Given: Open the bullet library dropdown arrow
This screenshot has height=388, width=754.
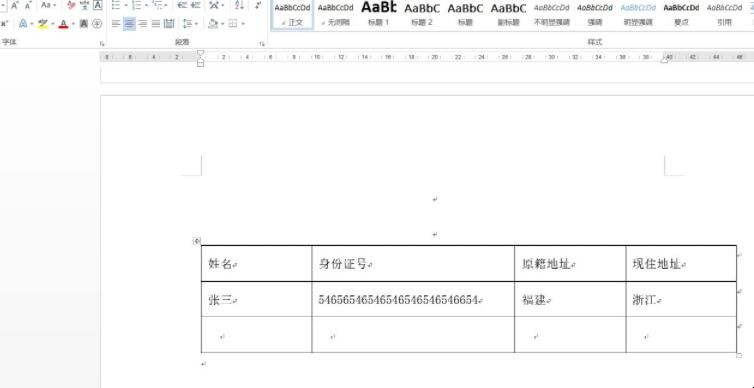Looking at the screenshot, I should [126, 6].
